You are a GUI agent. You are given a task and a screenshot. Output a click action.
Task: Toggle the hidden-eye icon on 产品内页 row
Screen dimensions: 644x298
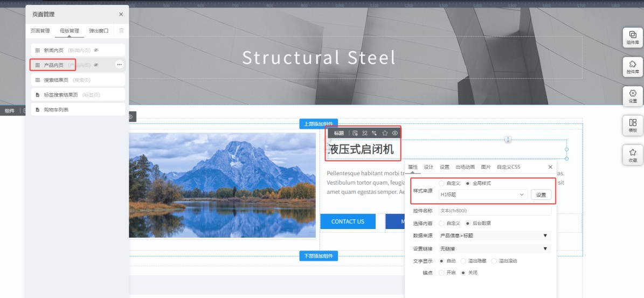(x=96, y=65)
